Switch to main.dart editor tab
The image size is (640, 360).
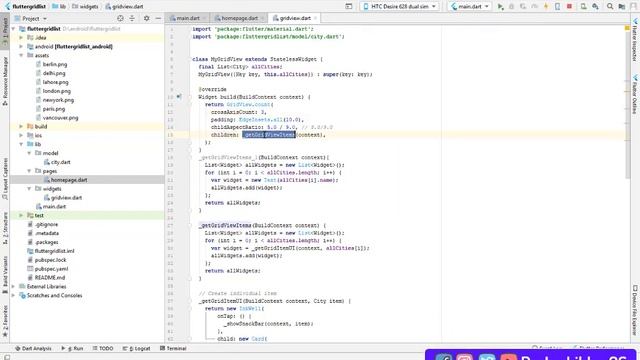pos(186,18)
